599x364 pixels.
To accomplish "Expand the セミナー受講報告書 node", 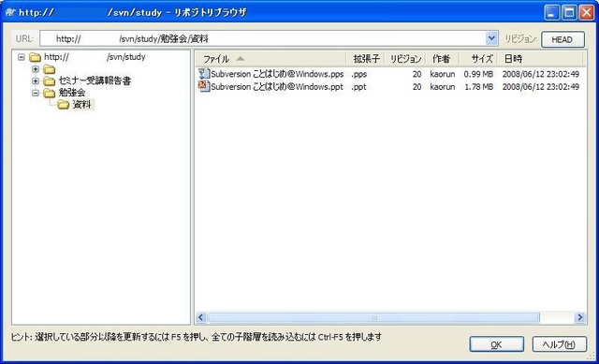I will click(36, 81).
